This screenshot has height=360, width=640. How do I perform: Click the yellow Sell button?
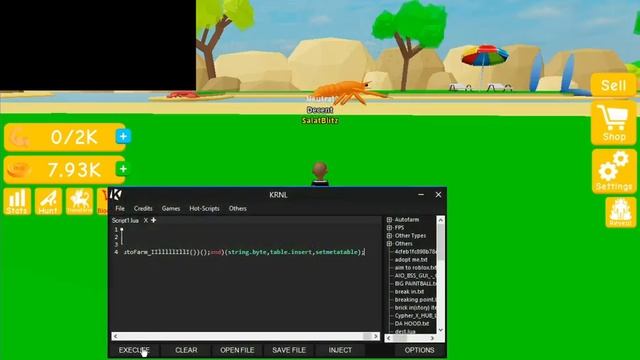point(613,85)
